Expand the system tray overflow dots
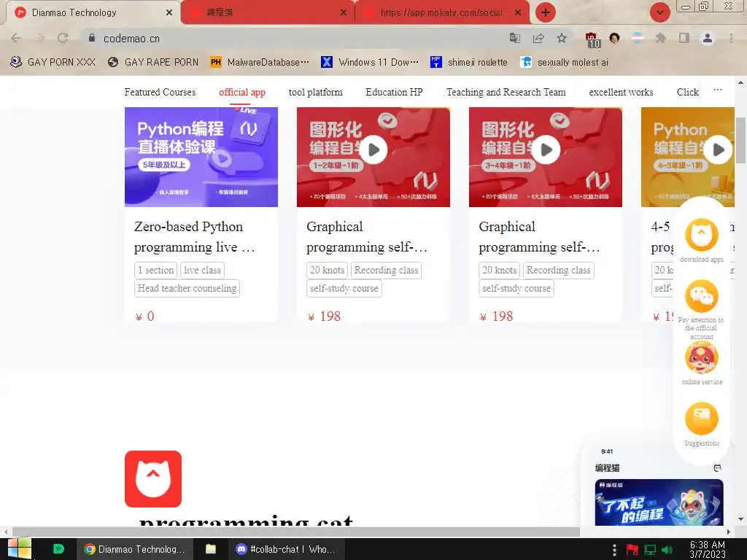Screen dimensions: 747x560 [614, 550]
